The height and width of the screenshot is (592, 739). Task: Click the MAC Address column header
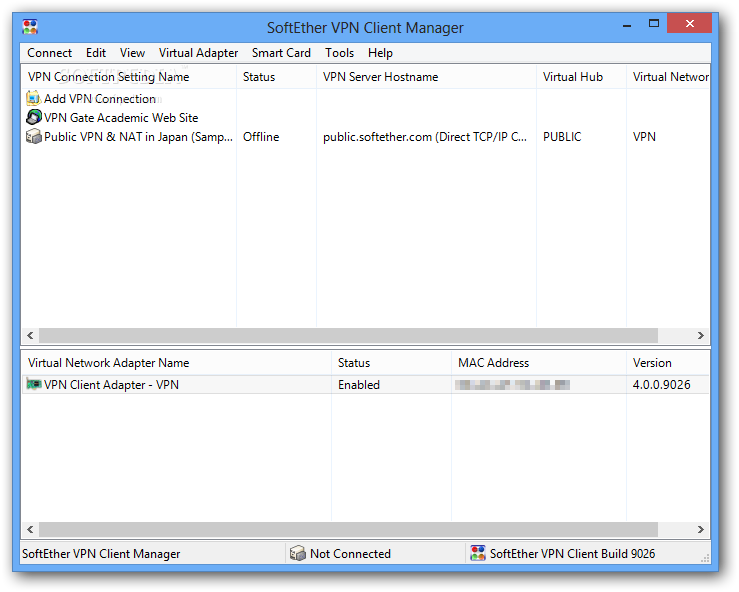pyautogui.click(x=539, y=362)
